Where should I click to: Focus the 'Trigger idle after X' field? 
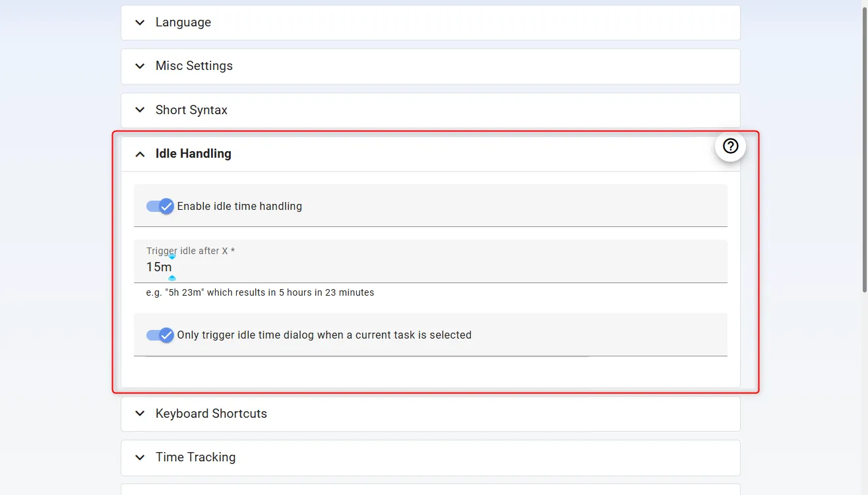429,267
